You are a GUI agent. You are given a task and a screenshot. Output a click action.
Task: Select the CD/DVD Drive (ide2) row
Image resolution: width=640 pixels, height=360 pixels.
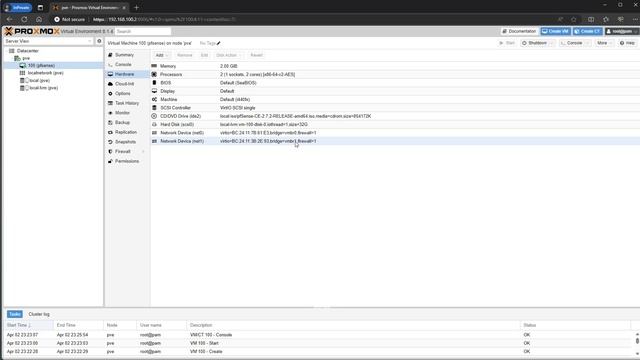[395, 116]
